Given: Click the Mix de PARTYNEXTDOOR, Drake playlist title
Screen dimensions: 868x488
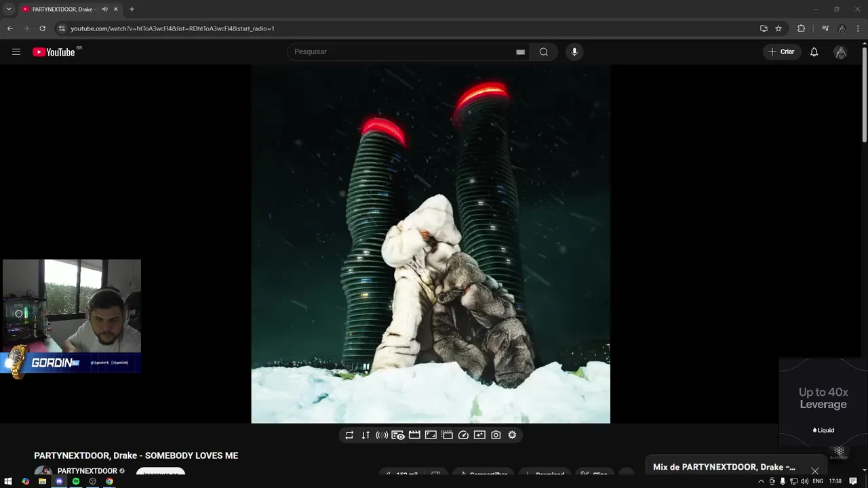Looking at the screenshot, I should pyautogui.click(x=724, y=467).
